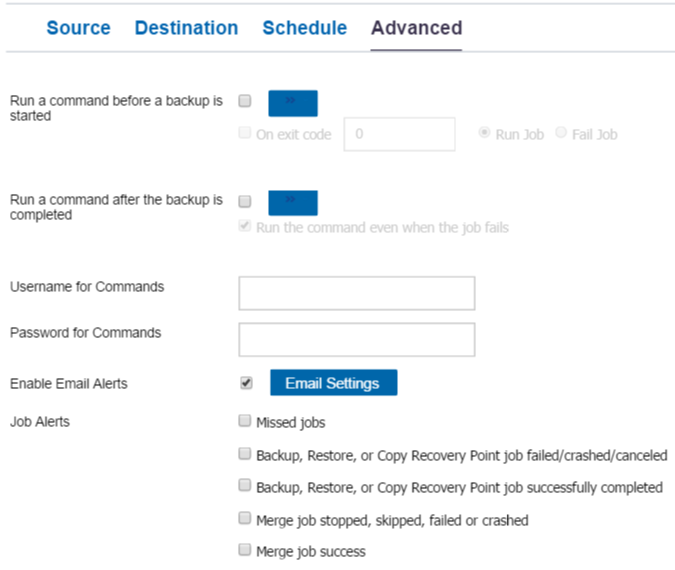Open Email Settings

334,382
